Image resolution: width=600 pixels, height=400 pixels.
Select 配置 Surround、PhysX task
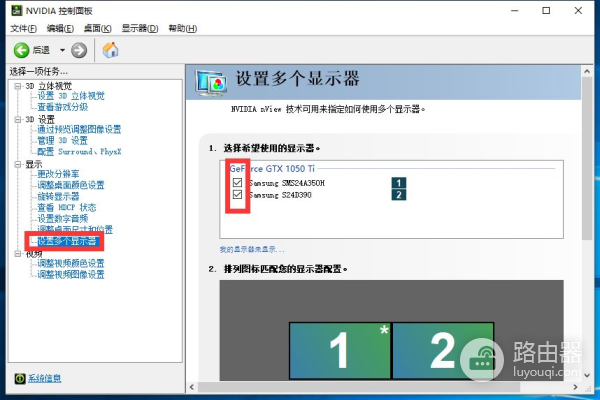pyautogui.click(x=79, y=152)
